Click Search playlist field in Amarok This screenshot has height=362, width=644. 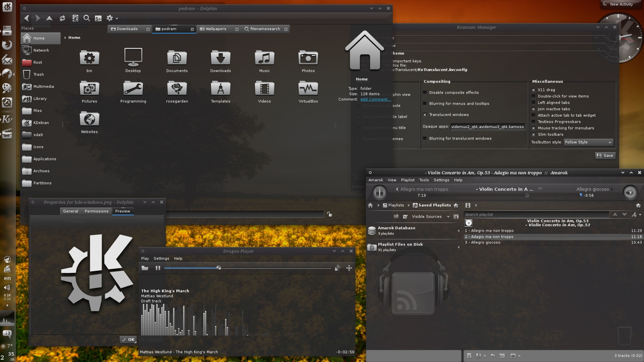click(537, 214)
